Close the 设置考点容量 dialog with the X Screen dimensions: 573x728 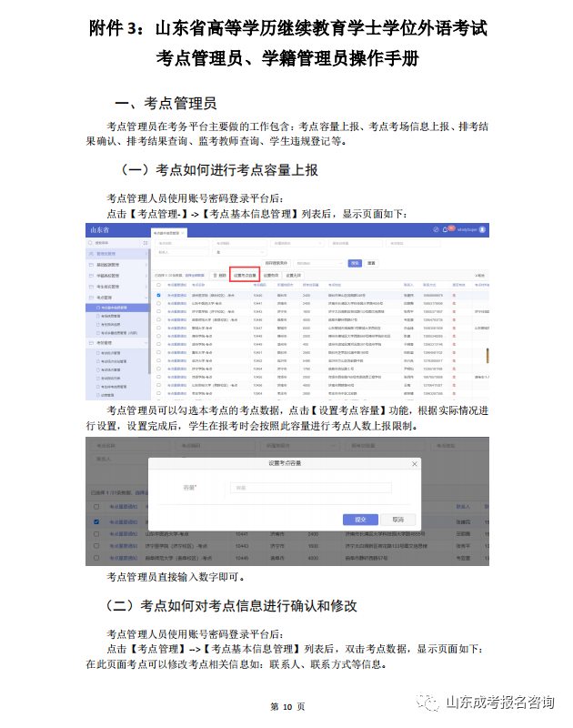(x=415, y=464)
